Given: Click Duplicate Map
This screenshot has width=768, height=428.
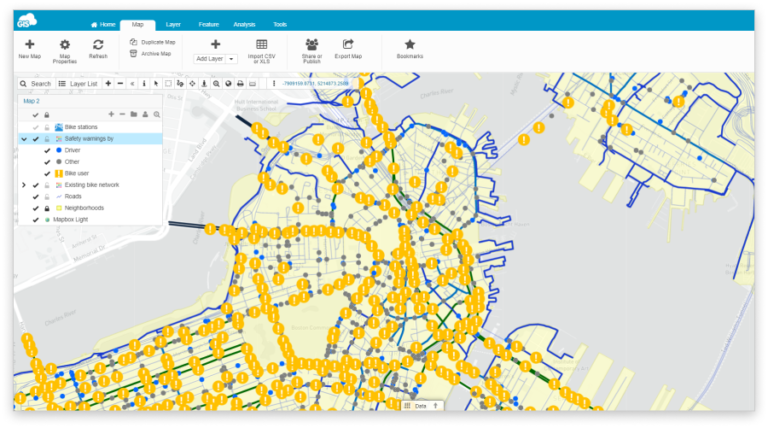Looking at the screenshot, I should click(153, 42).
